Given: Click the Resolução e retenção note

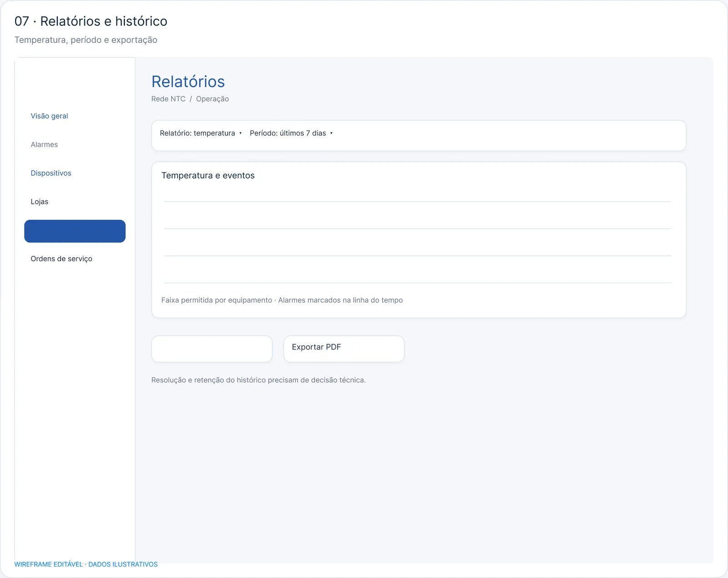Looking at the screenshot, I should click(x=258, y=380).
